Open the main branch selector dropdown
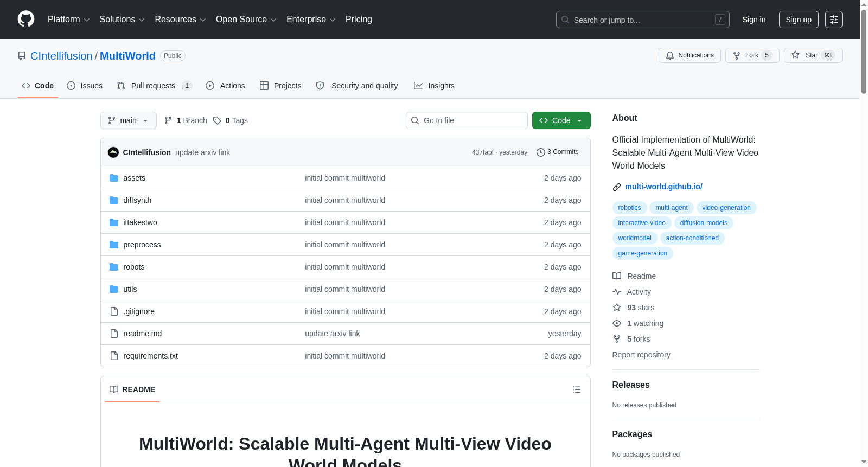 click(x=129, y=120)
